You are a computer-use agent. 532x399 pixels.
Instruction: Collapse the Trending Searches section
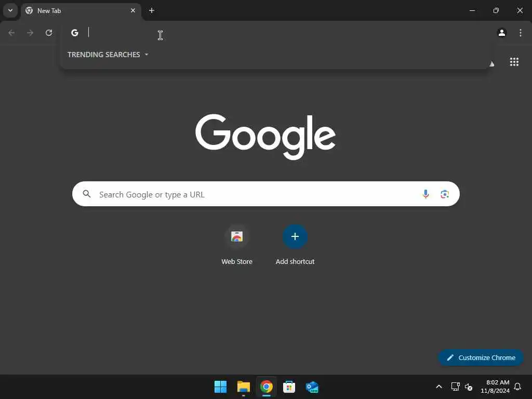(108, 55)
